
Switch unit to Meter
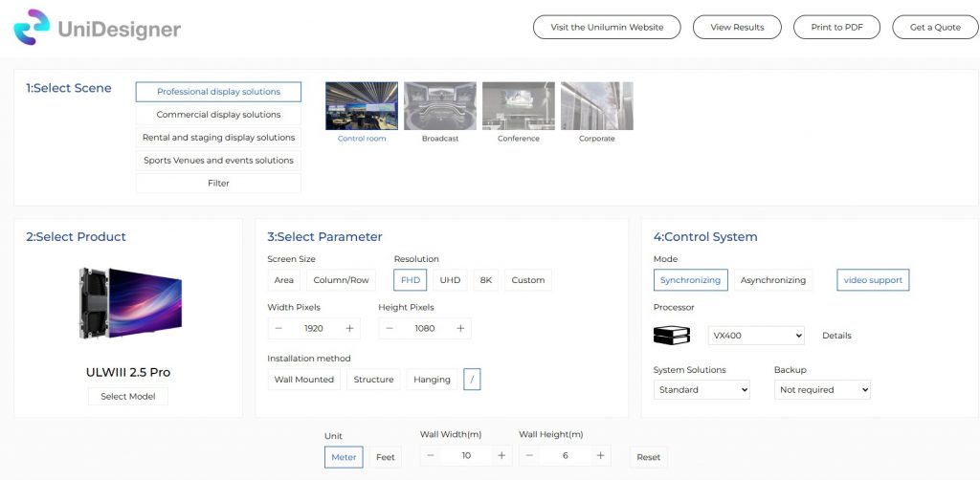click(x=344, y=457)
